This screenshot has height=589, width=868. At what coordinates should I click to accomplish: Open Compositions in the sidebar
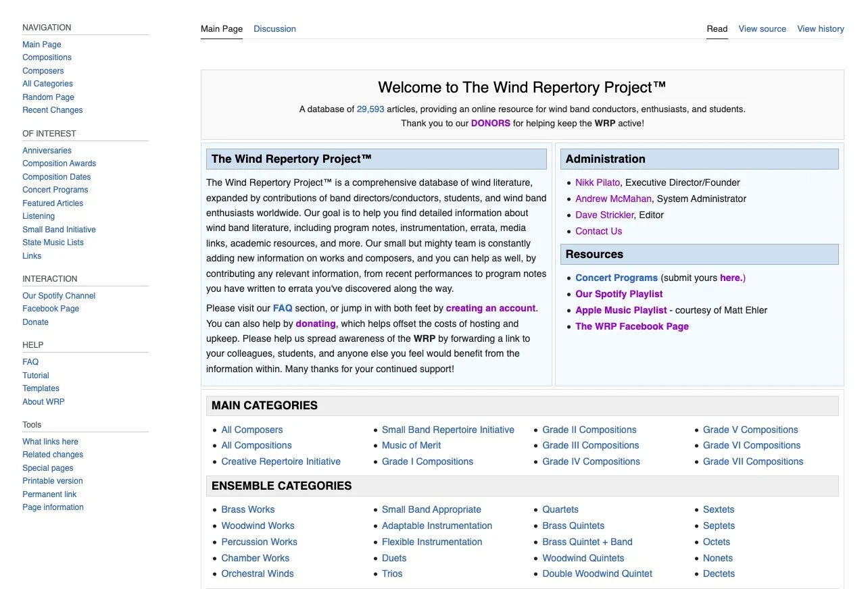tap(47, 57)
